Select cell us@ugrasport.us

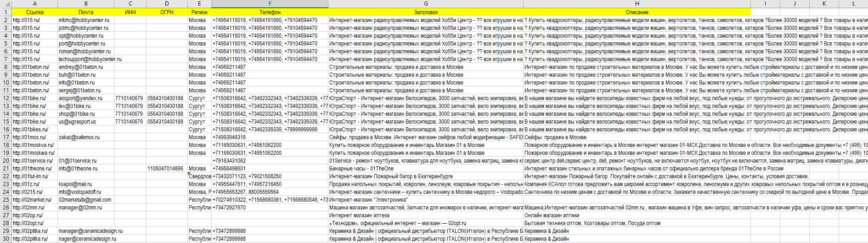(85, 122)
